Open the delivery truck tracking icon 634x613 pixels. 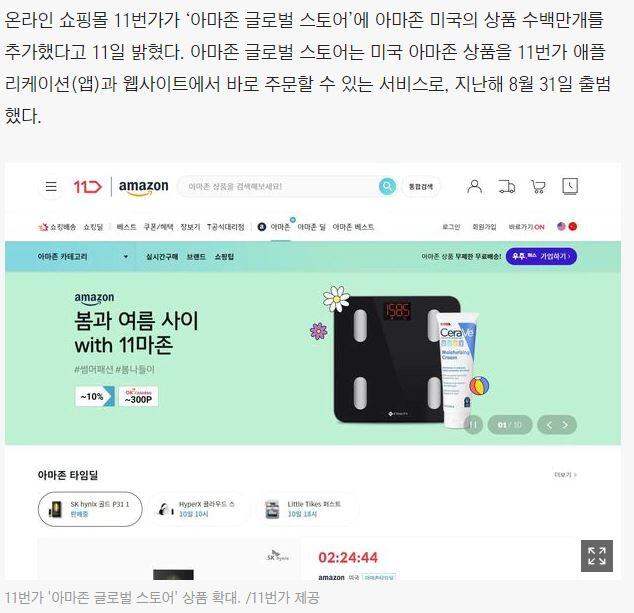coord(506,186)
